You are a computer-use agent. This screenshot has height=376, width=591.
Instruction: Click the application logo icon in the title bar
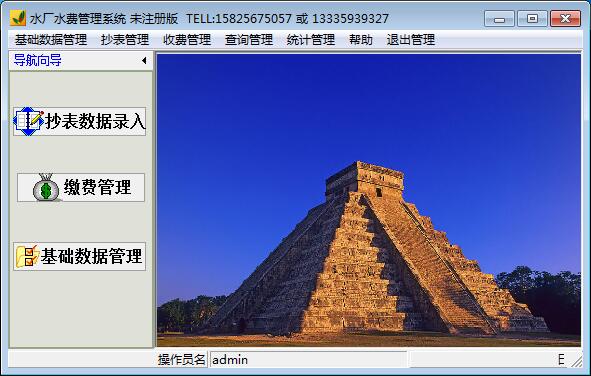[x=18, y=18]
